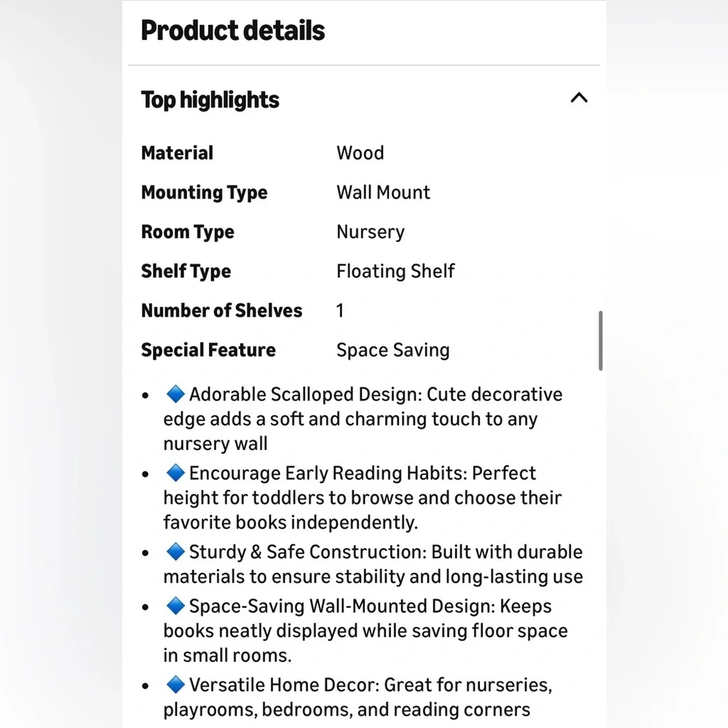The image size is (728, 728).
Task: Click the blue diamond beside Versatile Home Decor
Action: click(175, 684)
